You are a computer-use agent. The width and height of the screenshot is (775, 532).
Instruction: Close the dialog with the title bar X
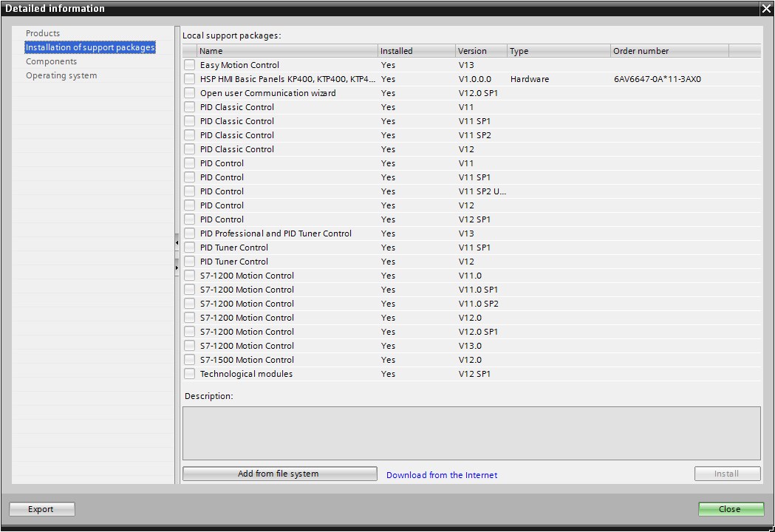tap(767, 8)
